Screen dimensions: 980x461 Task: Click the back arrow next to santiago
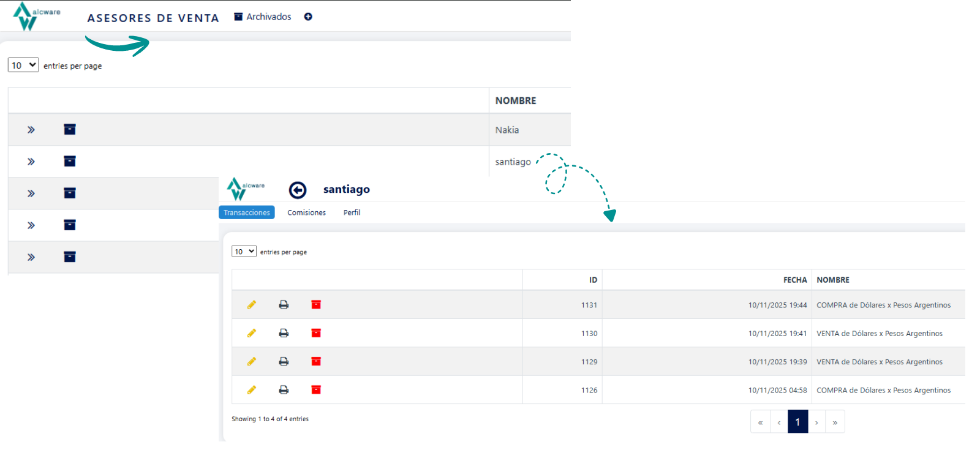pyautogui.click(x=298, y=190)
